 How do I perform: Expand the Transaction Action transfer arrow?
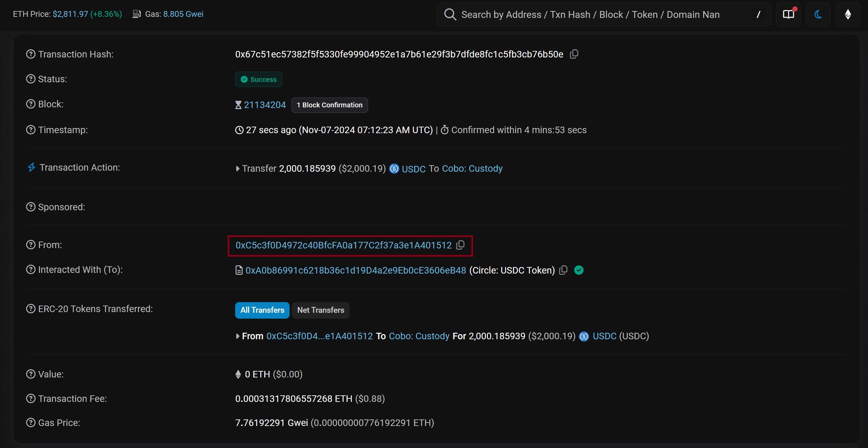pyautogui.click(x=238, y=169)
